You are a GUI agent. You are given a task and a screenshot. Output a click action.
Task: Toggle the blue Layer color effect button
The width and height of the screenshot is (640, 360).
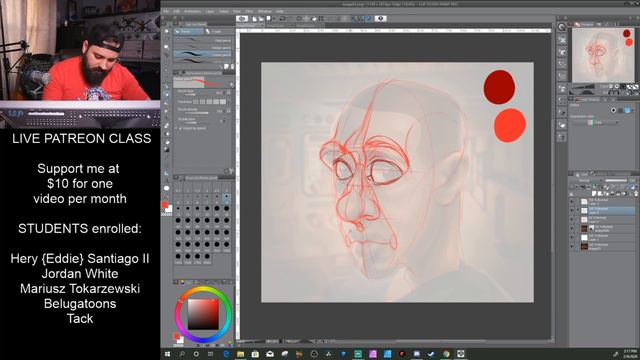(627, 110)
